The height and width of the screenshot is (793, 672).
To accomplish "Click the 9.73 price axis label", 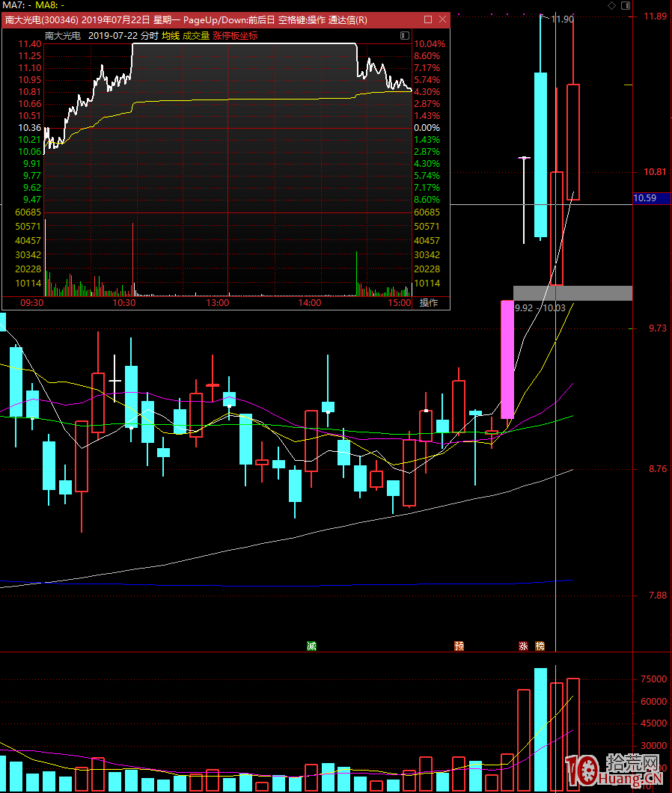I will (x=657, y=328).
